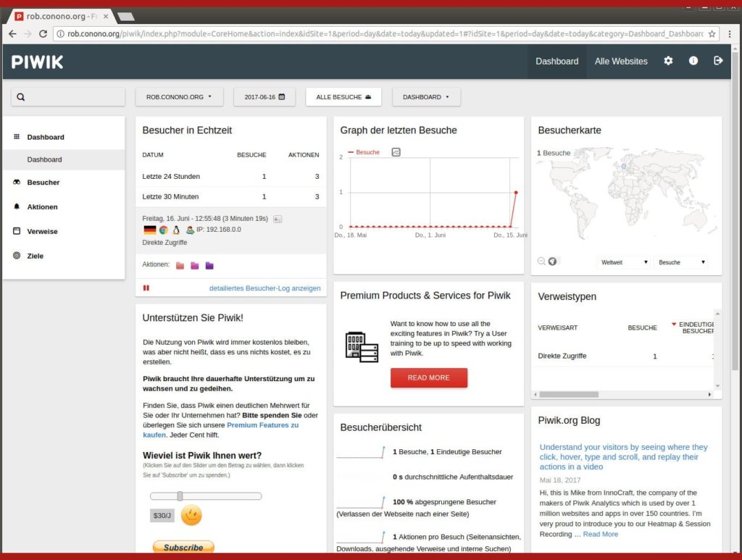Screen dimensions: 742x560
Task: Click the smiley face donation icon
Action: [x=191, y=515]
